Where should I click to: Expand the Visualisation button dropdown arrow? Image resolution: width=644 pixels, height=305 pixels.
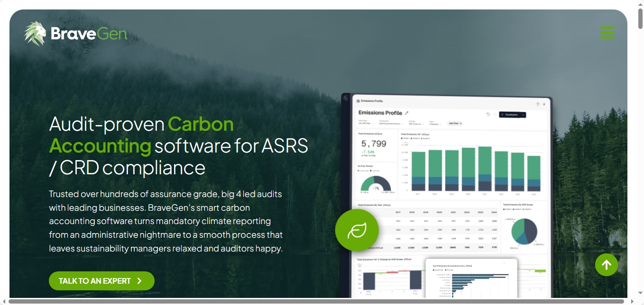click(x=523, y=115)
